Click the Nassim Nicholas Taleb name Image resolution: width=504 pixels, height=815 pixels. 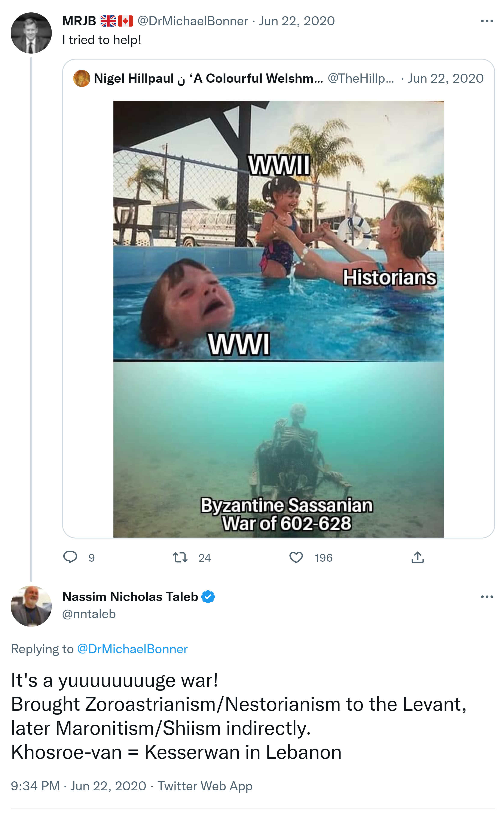[130, 597]
